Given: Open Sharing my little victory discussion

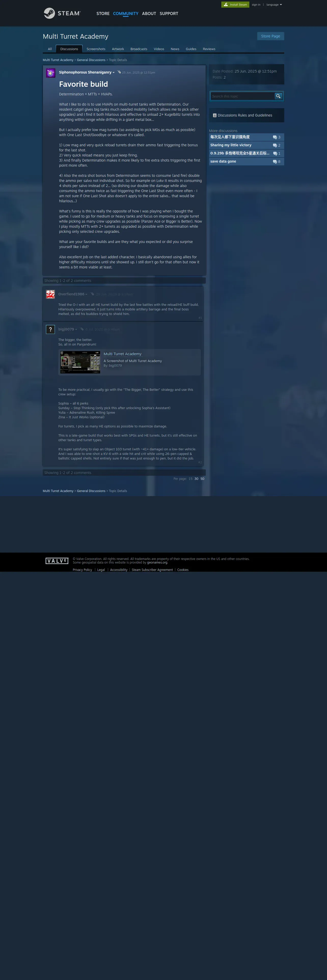Looking at the screenshot, I should pyautogui.click(x=246, y=145).
